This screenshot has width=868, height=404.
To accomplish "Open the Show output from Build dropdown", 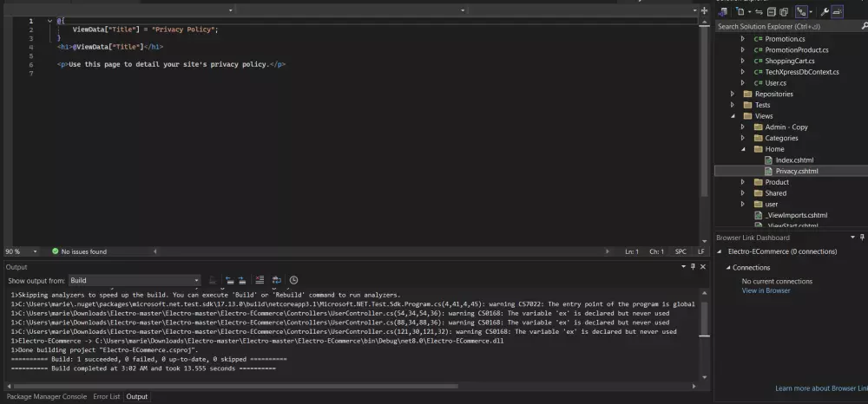I will click(x=135, y=281).
